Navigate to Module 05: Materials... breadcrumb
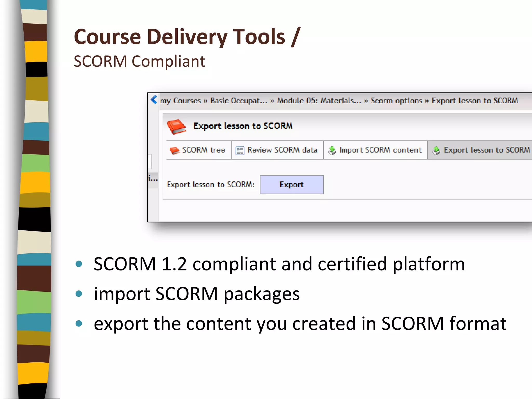 319,101
